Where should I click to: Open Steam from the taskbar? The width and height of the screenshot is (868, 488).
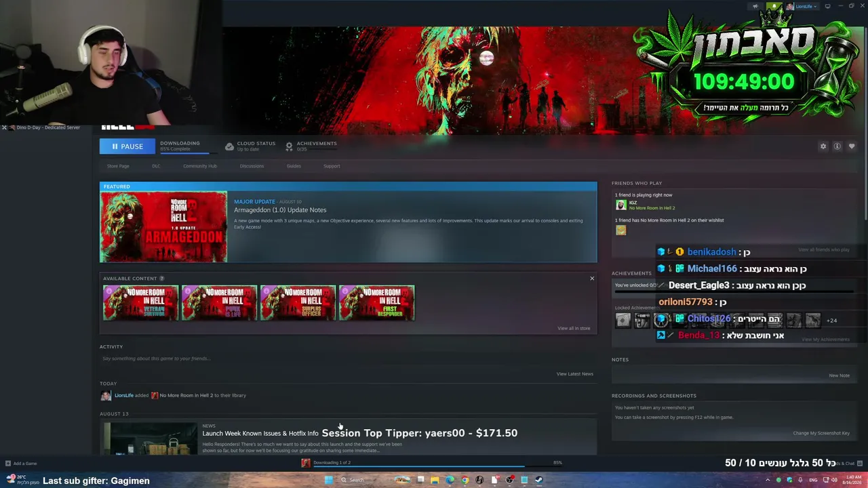click(539, 480)
